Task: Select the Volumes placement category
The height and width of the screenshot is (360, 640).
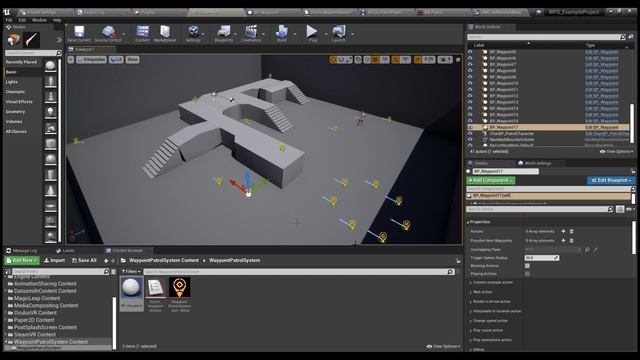Action: (14, 122)
